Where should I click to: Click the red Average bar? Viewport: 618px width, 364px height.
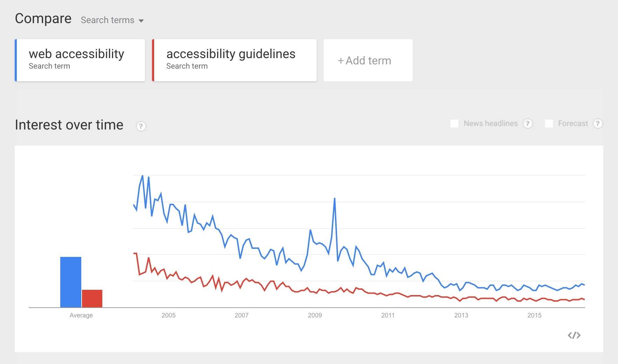coord(92,299)
